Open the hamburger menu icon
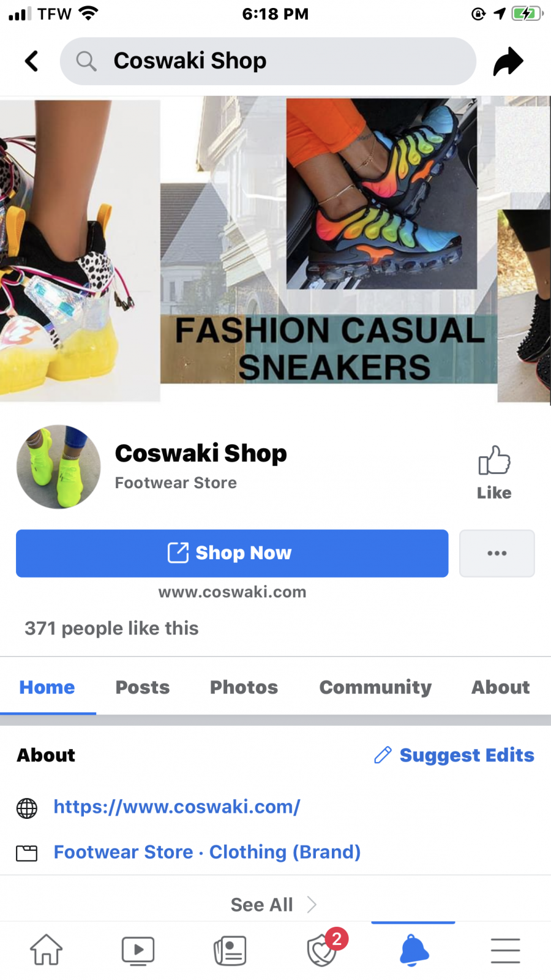 click(506, 951)
